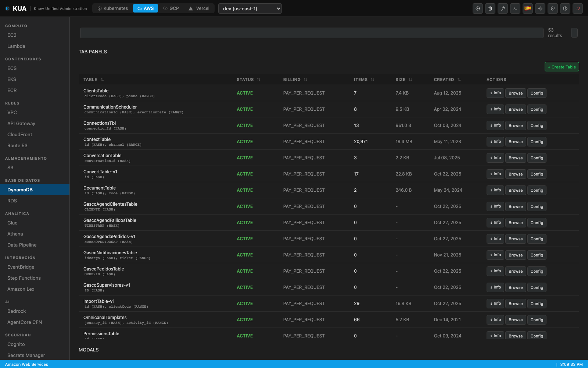Open VPC in the sidebar
Viewport: 588px width, 368px height.
[35, 113]
